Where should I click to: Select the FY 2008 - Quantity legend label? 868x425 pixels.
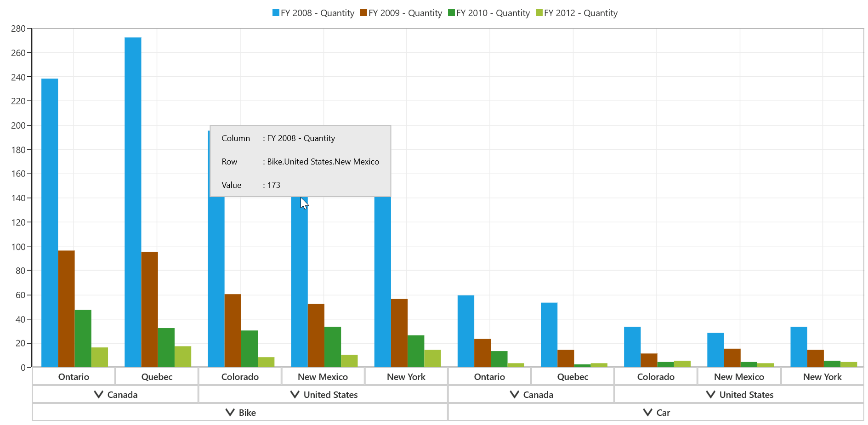tap(318, 13)
